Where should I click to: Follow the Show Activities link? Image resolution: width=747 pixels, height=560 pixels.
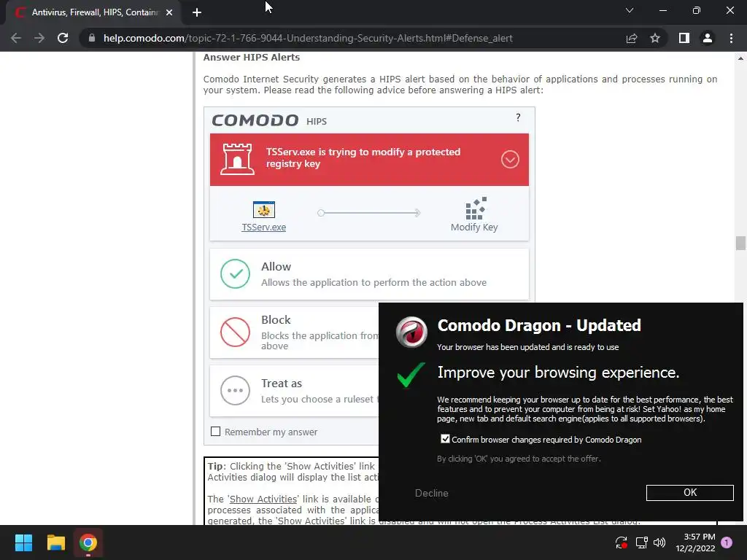(x=263, y=499)
